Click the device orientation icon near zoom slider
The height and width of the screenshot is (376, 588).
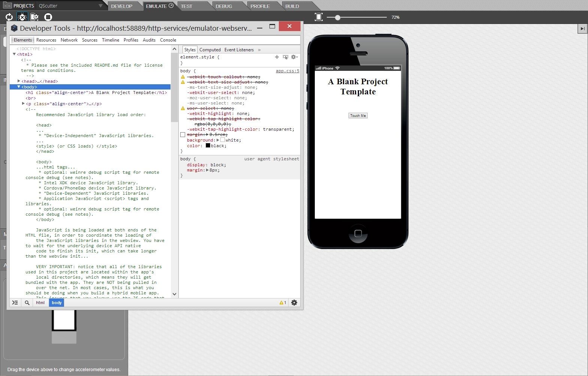(319, 17)
